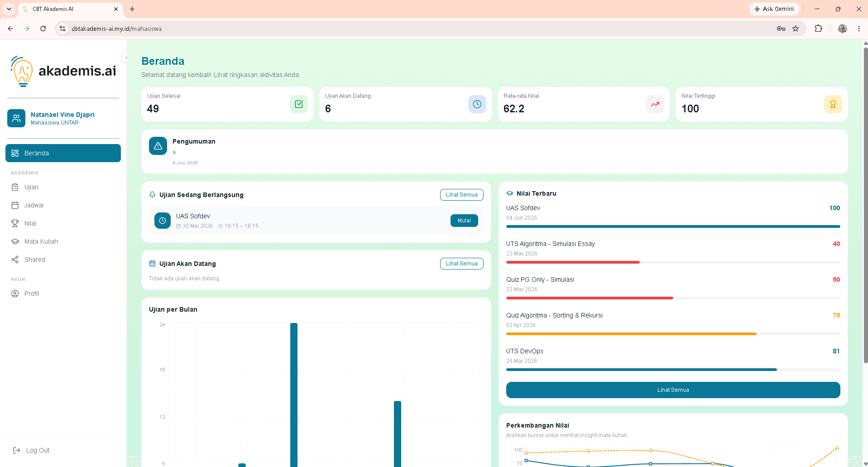Click the 'UTS DevOps' grade entry
868x467 pixels.
pyautogui.click(x=673, y=360)
